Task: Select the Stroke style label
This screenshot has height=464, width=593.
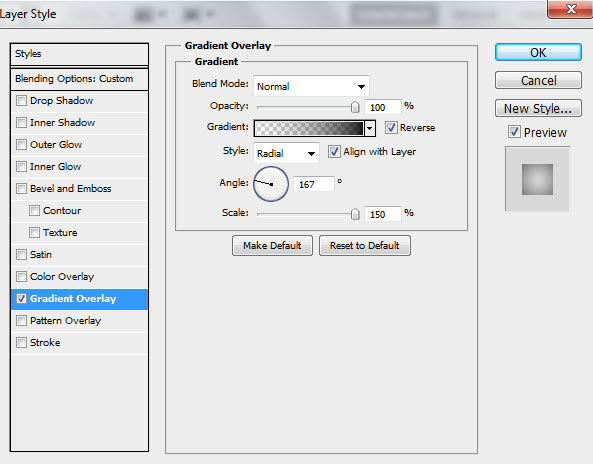Action: pos(45,342)
